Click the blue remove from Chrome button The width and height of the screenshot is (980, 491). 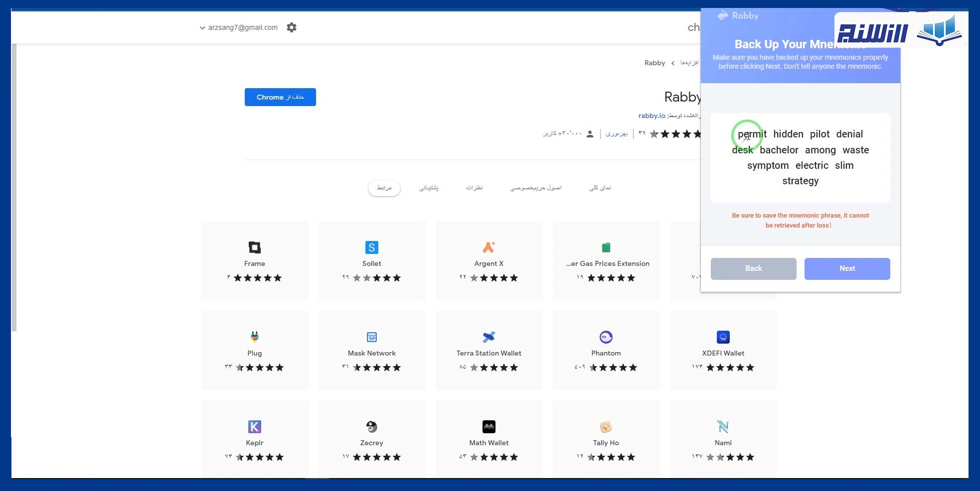280,97
